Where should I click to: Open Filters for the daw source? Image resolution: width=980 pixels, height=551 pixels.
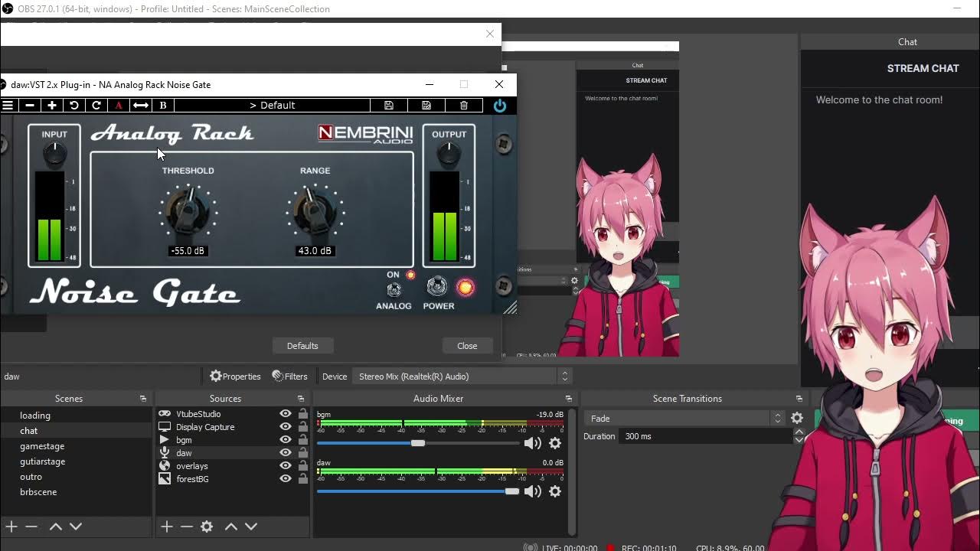[289, 377]
